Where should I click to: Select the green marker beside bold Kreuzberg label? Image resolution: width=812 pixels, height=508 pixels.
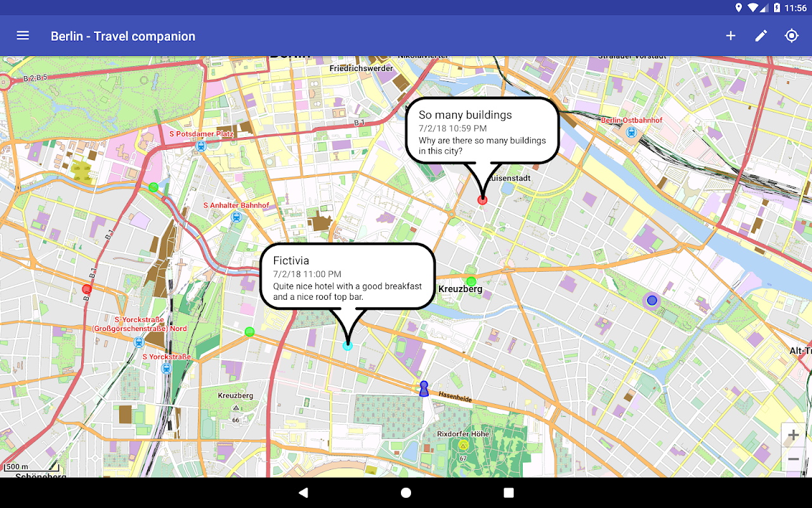point(471,281)
